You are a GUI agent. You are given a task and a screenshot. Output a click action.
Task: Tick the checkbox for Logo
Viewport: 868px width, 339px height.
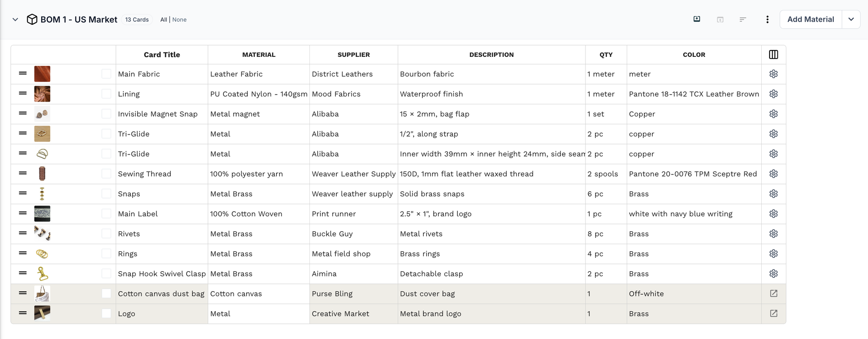pos(106,313)
